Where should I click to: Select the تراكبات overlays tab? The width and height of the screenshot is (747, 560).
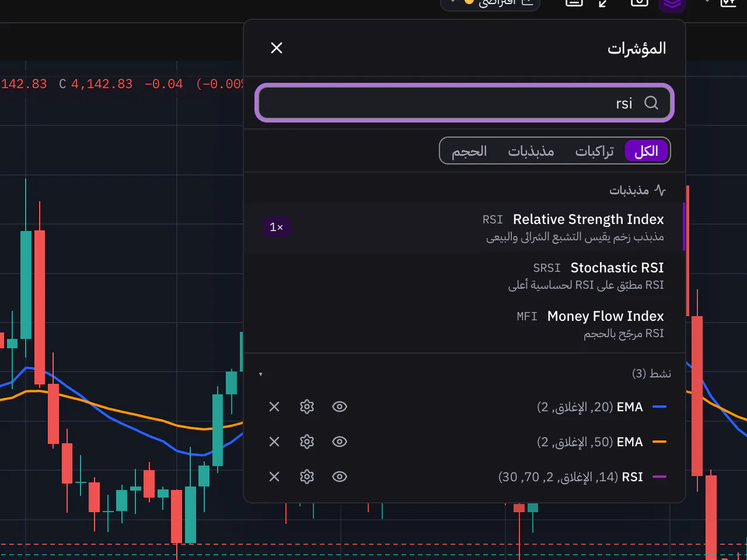click(x=594, y=151)
